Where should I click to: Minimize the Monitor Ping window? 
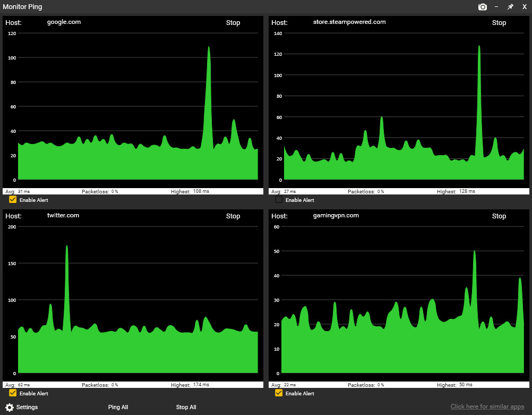click(496, 7)
